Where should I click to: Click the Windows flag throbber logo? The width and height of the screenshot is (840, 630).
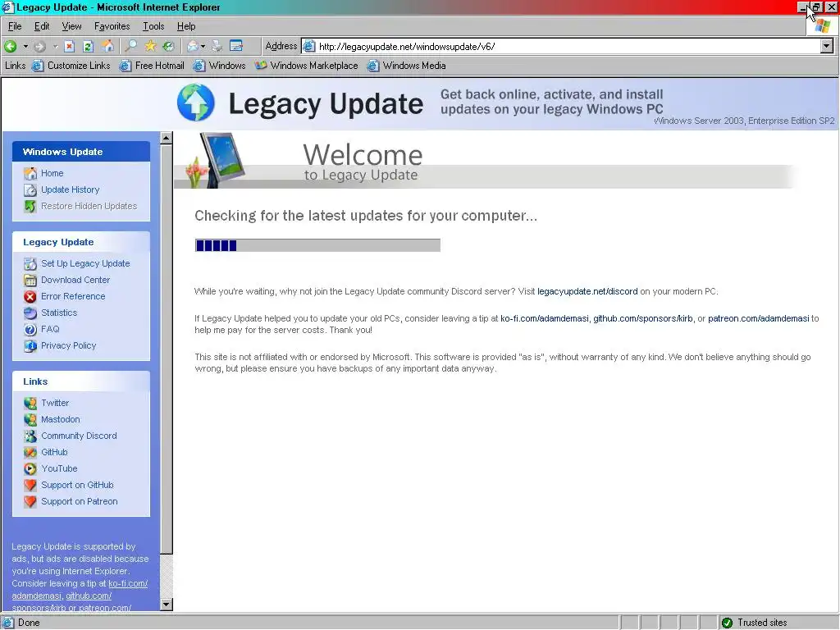click(822, 26)
